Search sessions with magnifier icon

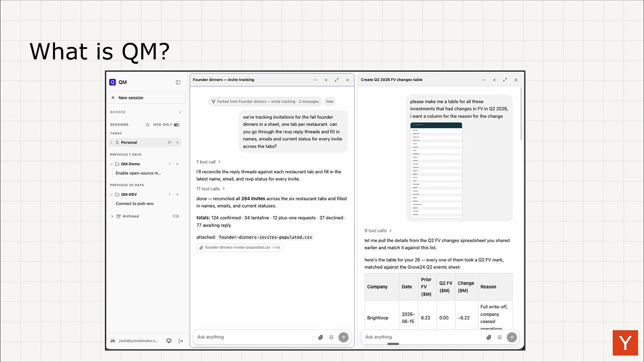click(x=148, y=125)
